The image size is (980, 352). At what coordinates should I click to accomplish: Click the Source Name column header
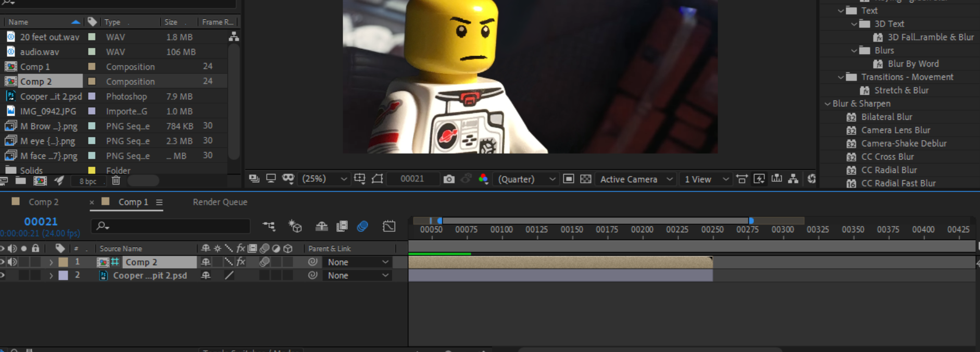tap(121, 248)
